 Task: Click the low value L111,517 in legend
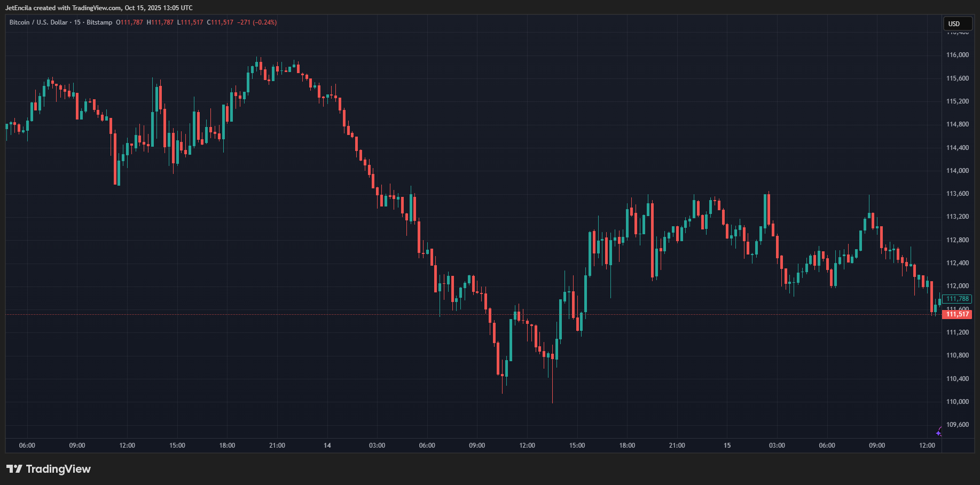coord(190,22)
